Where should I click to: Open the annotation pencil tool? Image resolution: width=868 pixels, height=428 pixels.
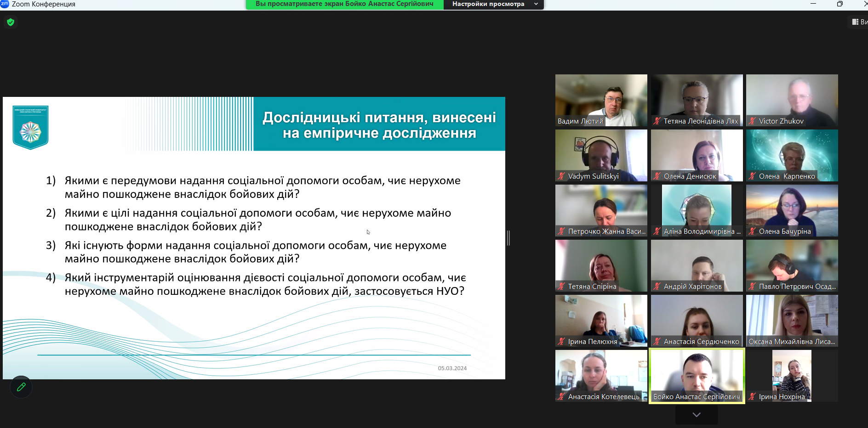pyautogui.click(x=21, y=387)
